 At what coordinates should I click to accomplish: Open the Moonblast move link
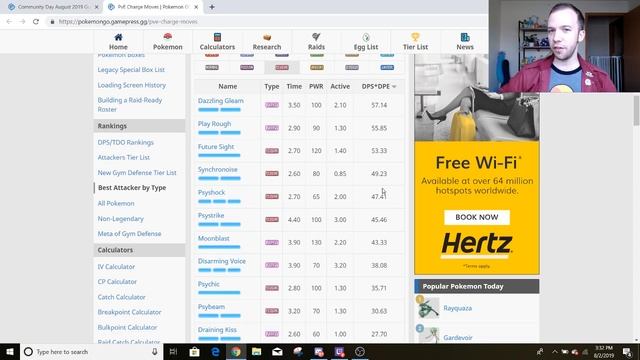coord(213,238)
